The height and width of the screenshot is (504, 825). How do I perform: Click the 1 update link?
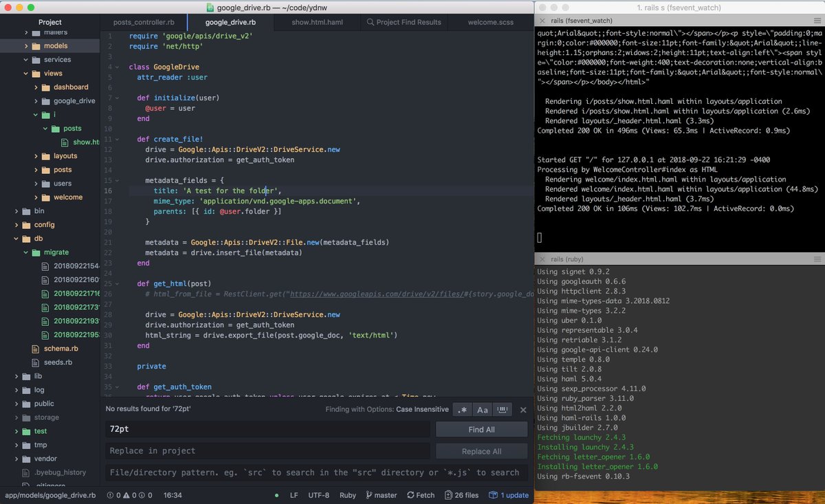515,495
